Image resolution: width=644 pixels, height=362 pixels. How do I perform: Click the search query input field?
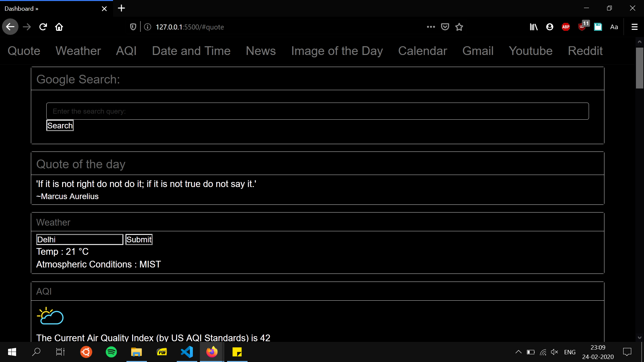tap(317, 111)
